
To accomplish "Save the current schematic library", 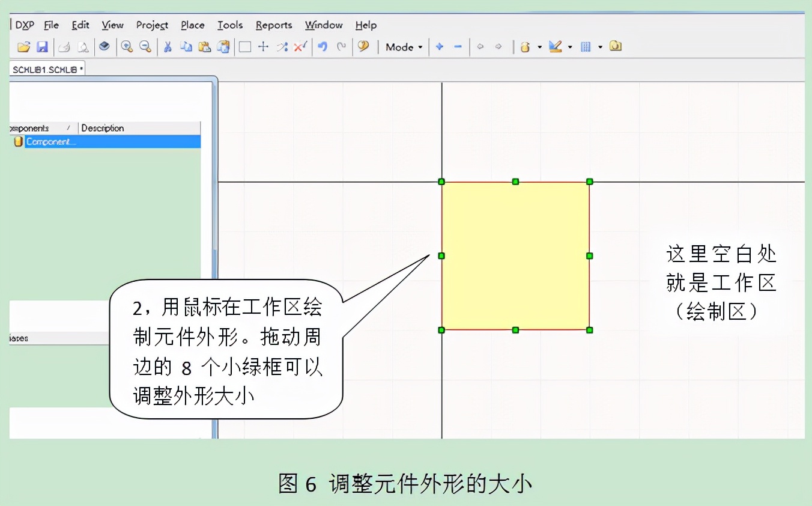I will (42, 46).
